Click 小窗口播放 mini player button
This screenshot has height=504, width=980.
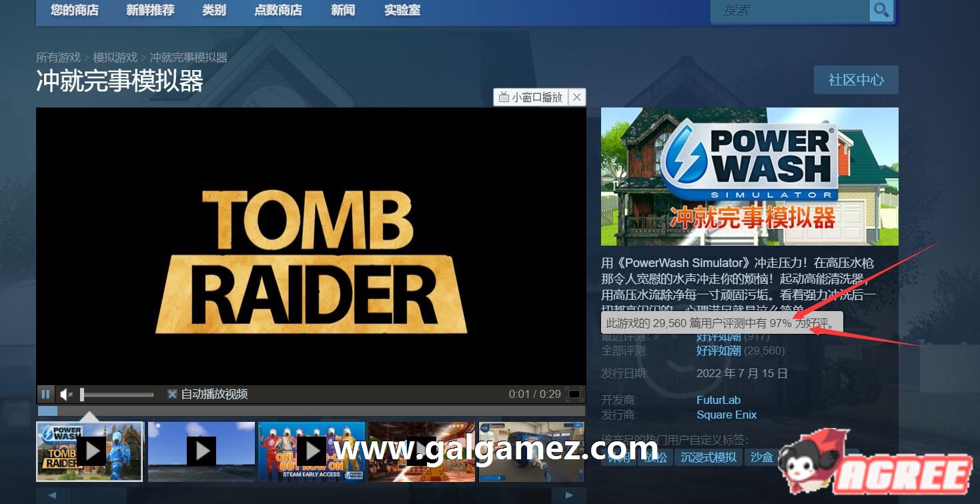531,97
